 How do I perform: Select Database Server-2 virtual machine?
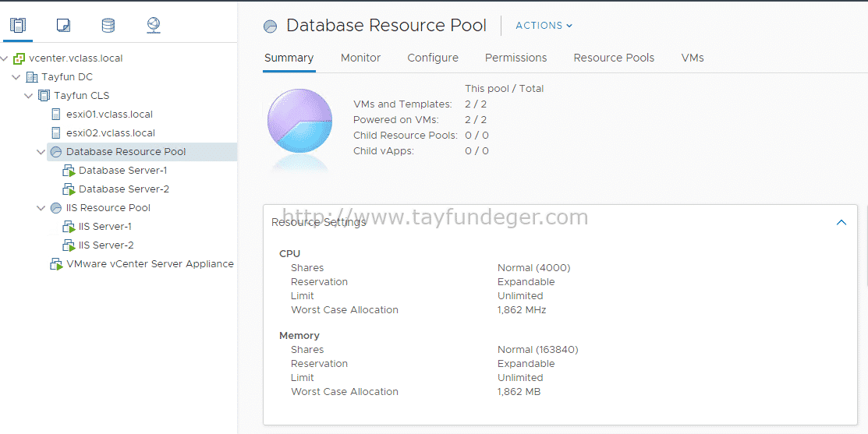[124, 189]
